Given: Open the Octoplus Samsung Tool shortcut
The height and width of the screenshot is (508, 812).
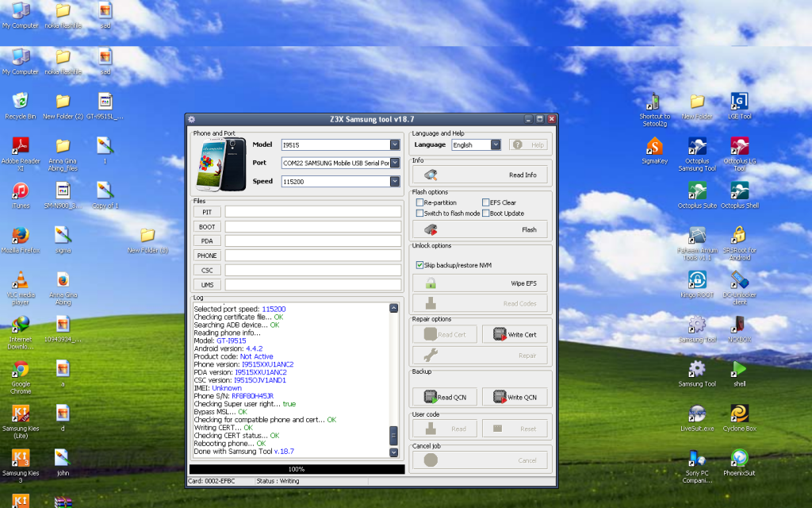Looking at the screenshot, I should click(x=697, y=154).
